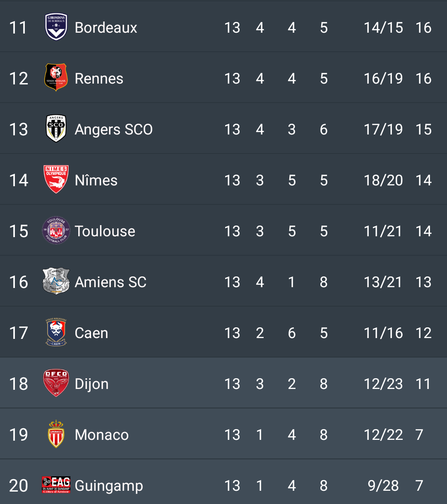
Task: Tap the Dijon DFCO crest
Action: click(x=56, y=383)
